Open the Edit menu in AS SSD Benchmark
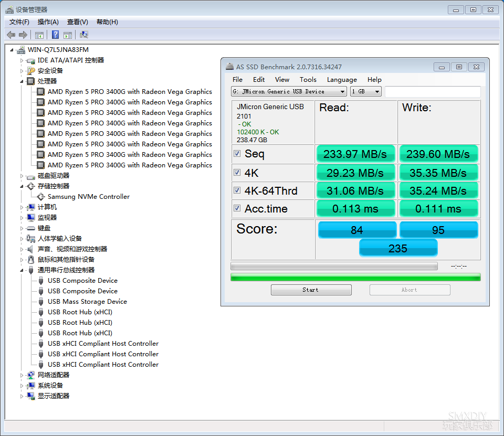 click(x=259, y=80)
